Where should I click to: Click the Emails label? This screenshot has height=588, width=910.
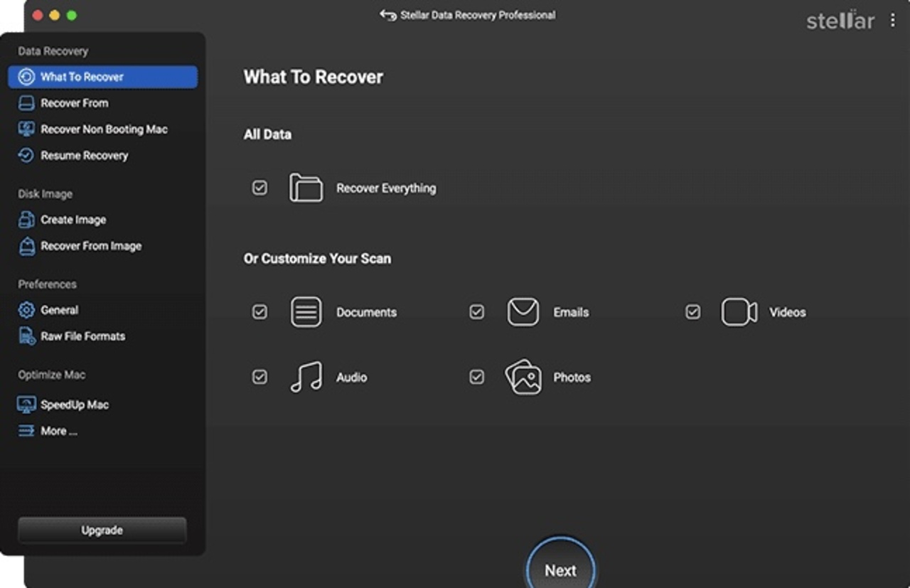coord(572,312)
